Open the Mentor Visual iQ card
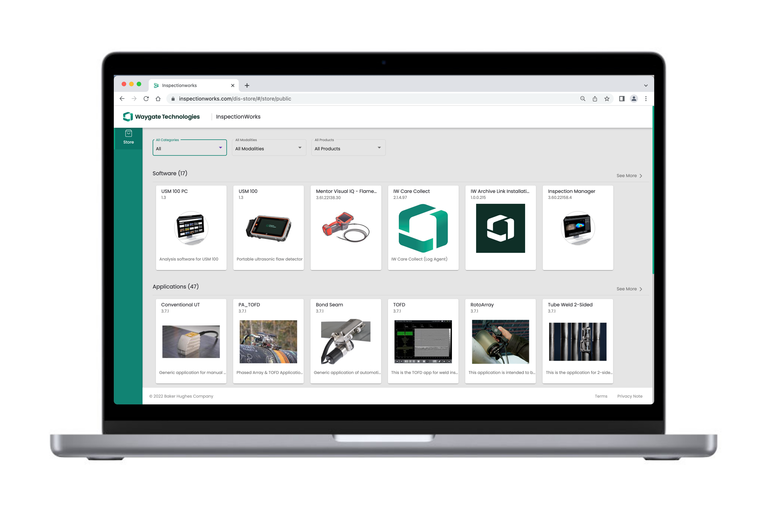 pos(346,227)
